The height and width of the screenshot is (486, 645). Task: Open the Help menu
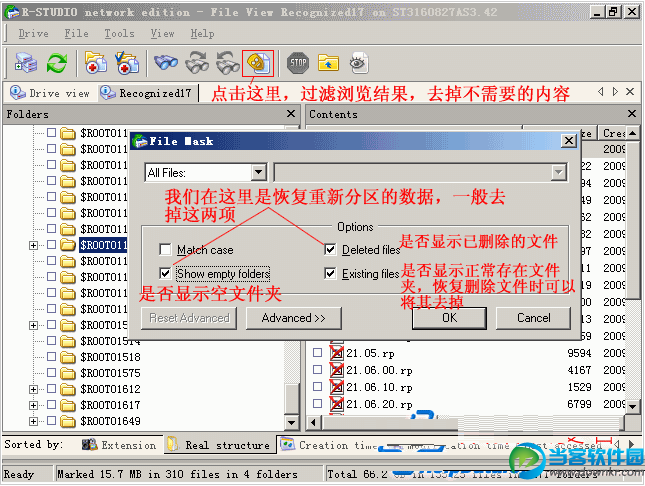pos(202,33)
